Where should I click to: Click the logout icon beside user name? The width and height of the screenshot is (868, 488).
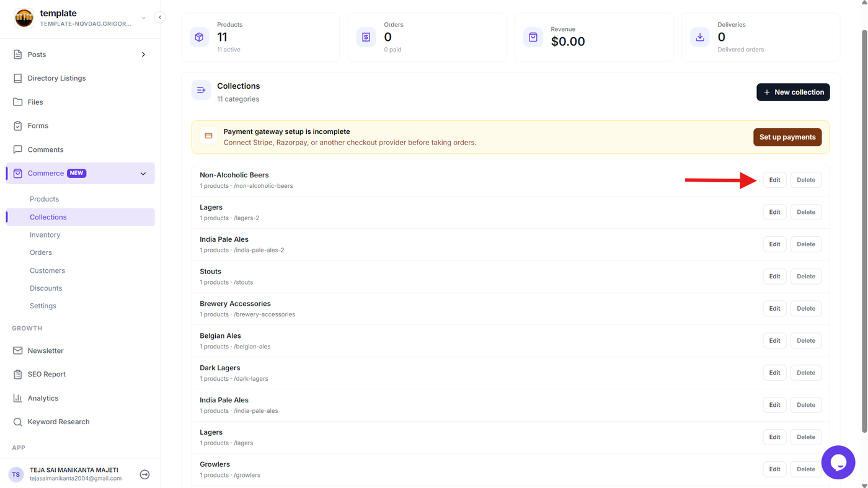click(144, 474)
